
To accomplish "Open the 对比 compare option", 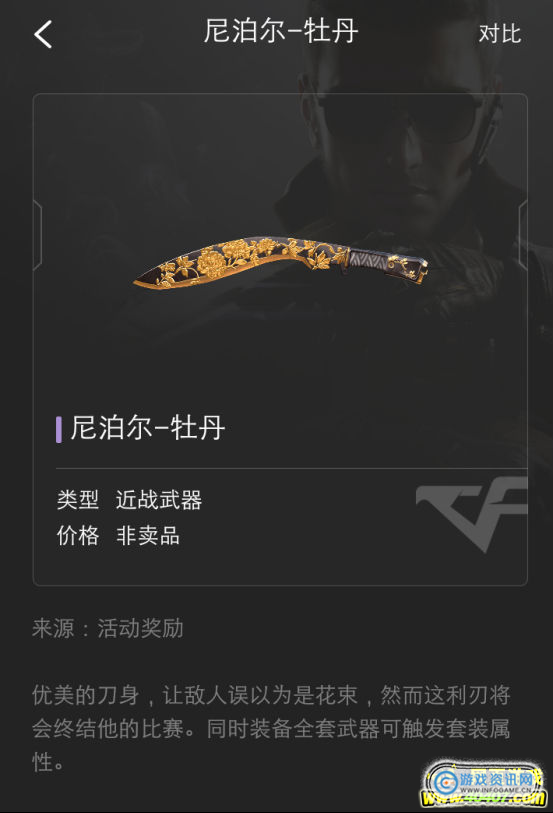I will tap(500, 34).
